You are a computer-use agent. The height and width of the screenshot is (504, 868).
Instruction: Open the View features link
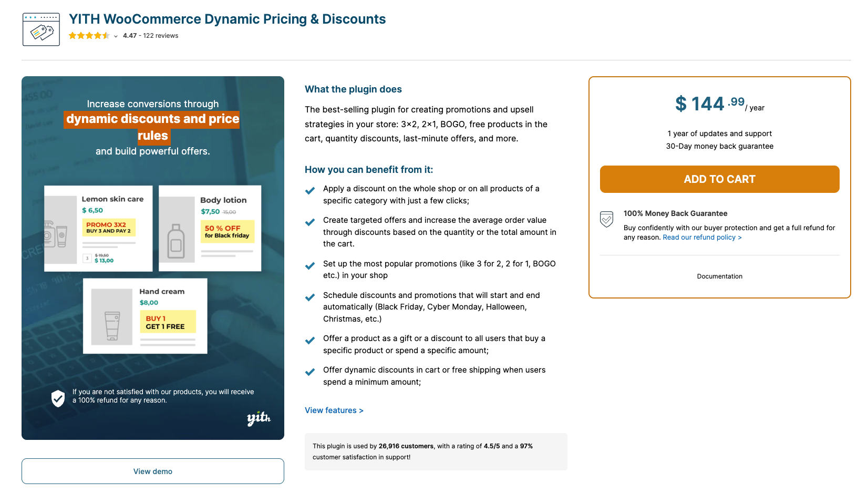pyautogui.click(x=334, y=410)
